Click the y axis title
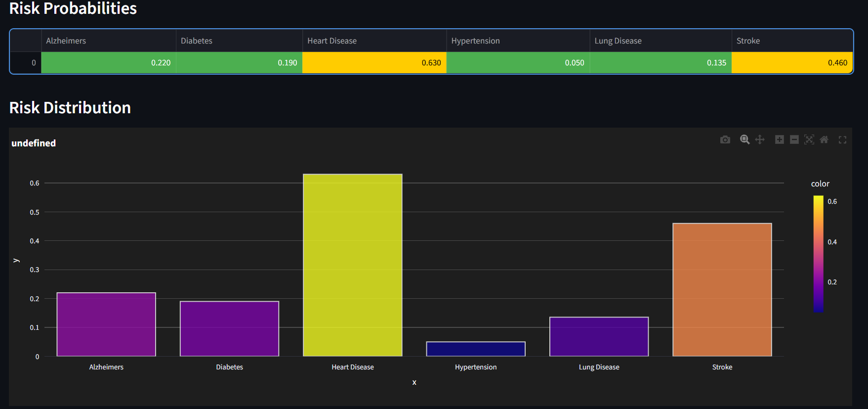The height and width of the screenshot is (409, 868). (x=16, y=260)
